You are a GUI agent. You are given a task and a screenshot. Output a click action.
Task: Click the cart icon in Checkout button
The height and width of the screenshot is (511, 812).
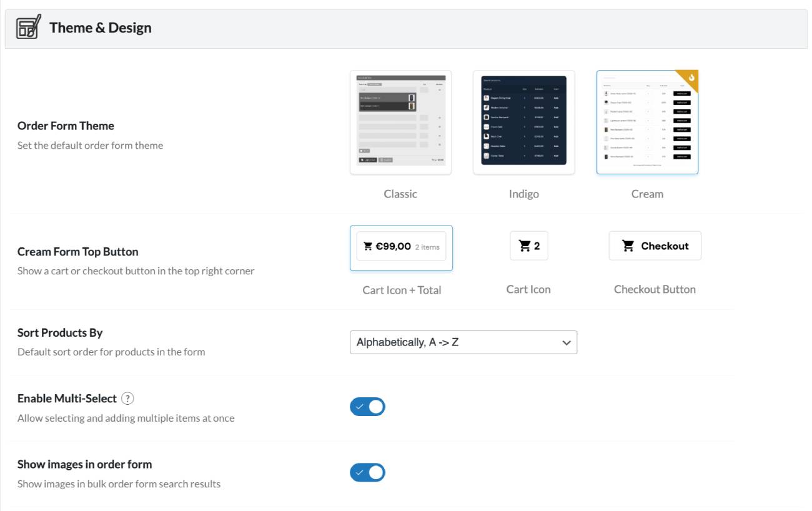628,246
